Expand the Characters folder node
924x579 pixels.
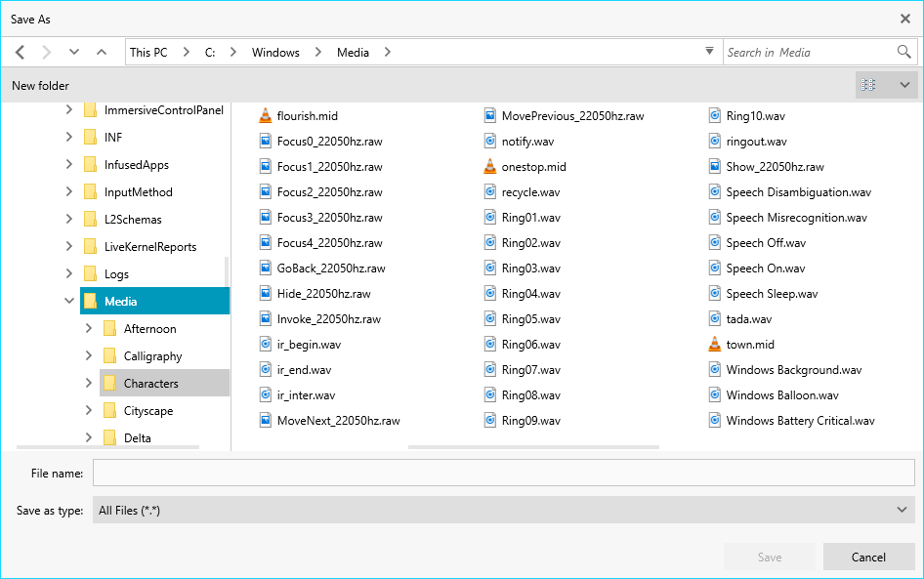[x=88, y=383]
